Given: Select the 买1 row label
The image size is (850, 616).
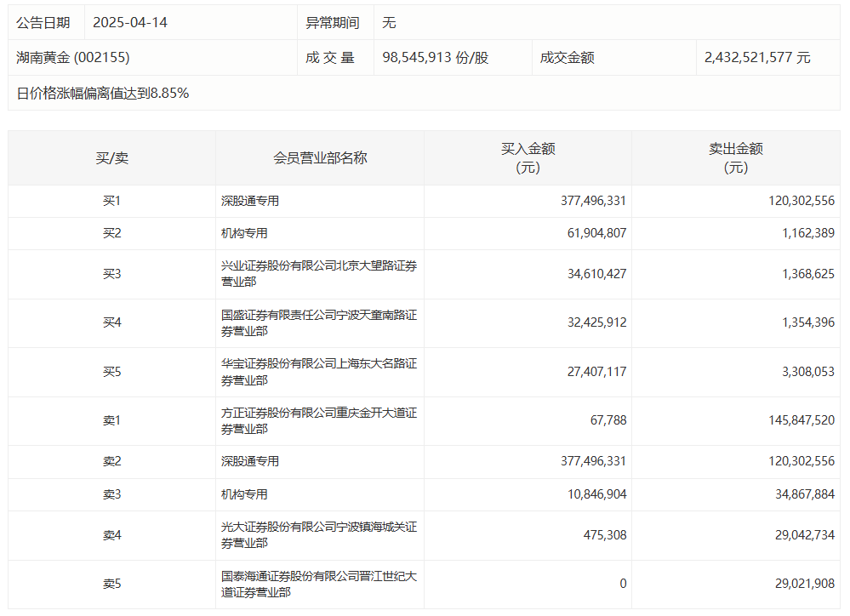Looking at the screenshot, I should [112, 201].
